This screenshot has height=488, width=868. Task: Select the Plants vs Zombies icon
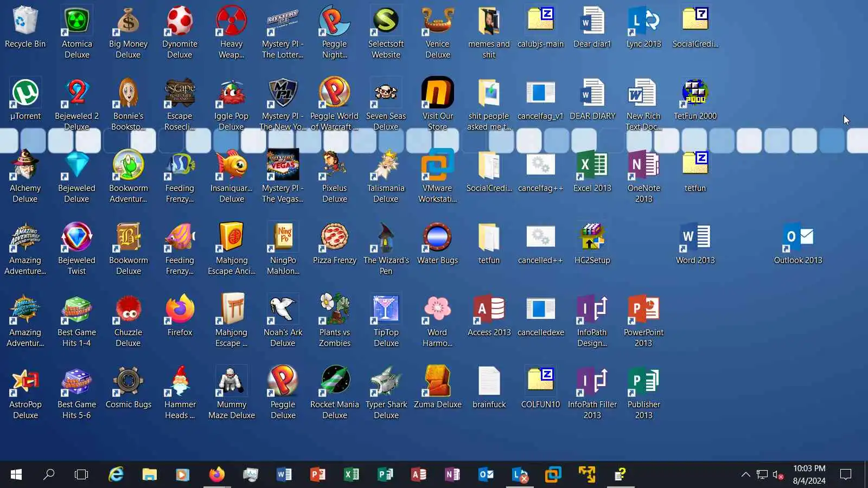pos(335,320)
